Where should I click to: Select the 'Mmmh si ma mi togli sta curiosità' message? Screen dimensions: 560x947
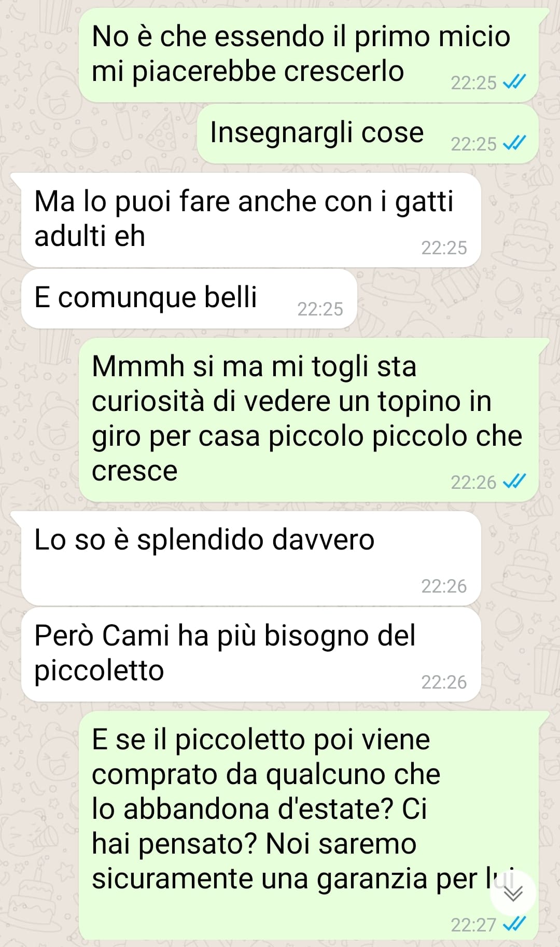click(309, 419)
